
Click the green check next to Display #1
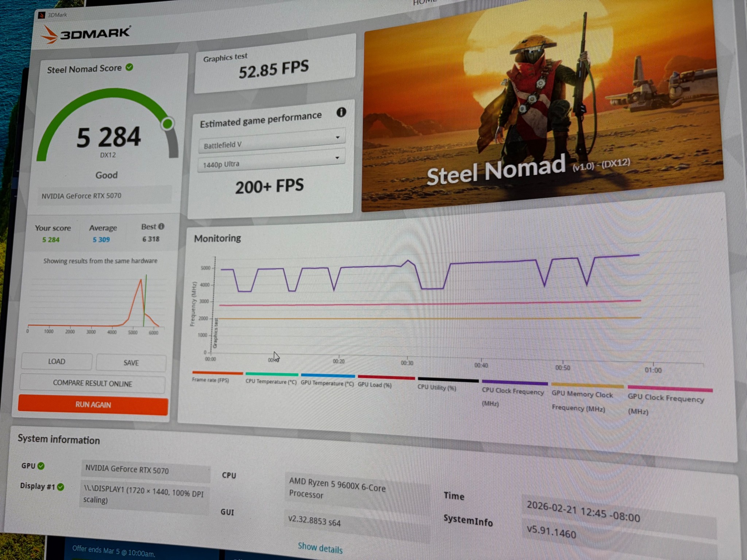click(61, 487)
